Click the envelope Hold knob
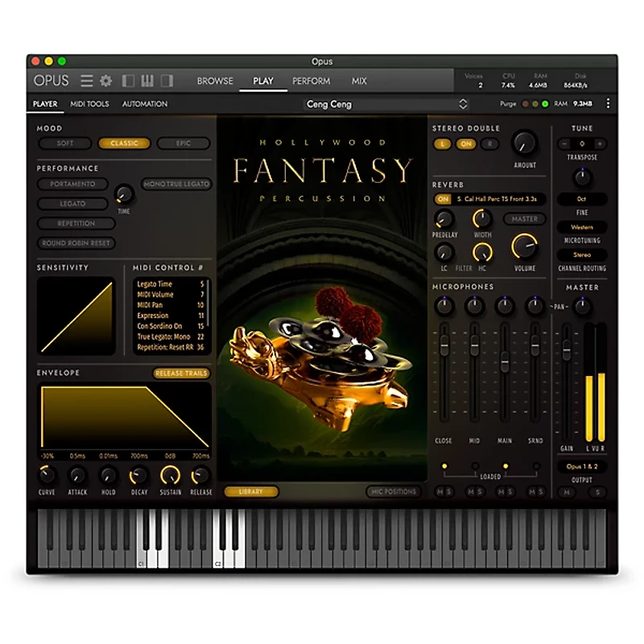The height and width of the screenshot is (644, 644). (x=108, y=476)
